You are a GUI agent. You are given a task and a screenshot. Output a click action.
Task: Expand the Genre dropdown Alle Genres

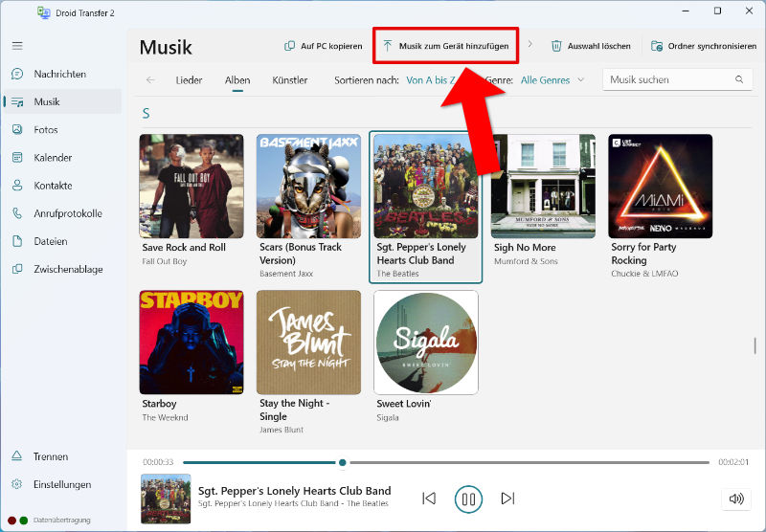[x=552, y=80]
